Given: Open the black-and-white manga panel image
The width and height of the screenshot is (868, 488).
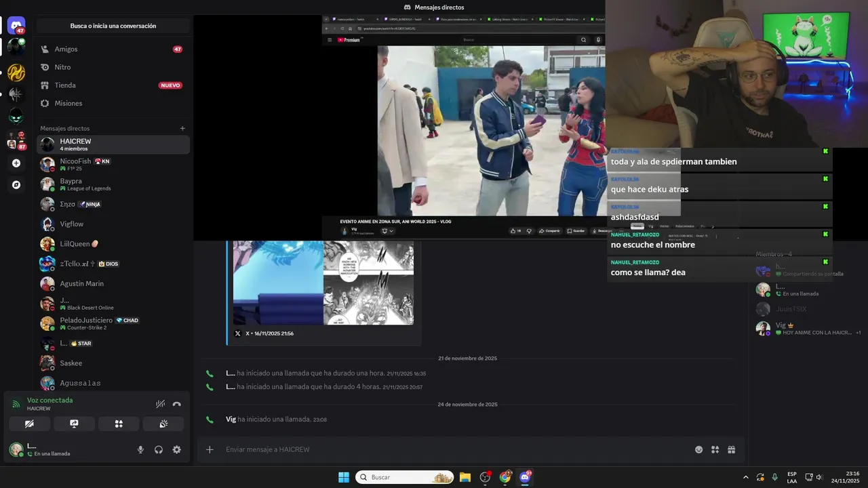Looking at the screenshot, I should pyautogui.click(x=369, y=283).
